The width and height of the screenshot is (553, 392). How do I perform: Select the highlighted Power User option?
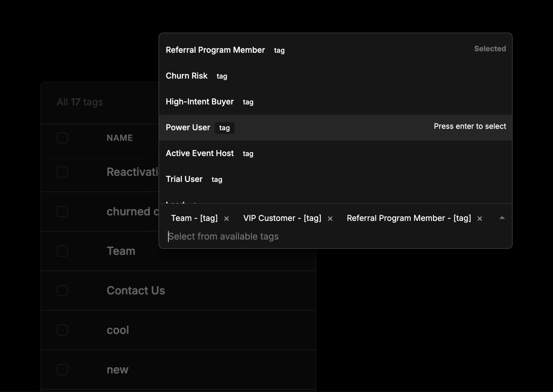coord(335,127)
